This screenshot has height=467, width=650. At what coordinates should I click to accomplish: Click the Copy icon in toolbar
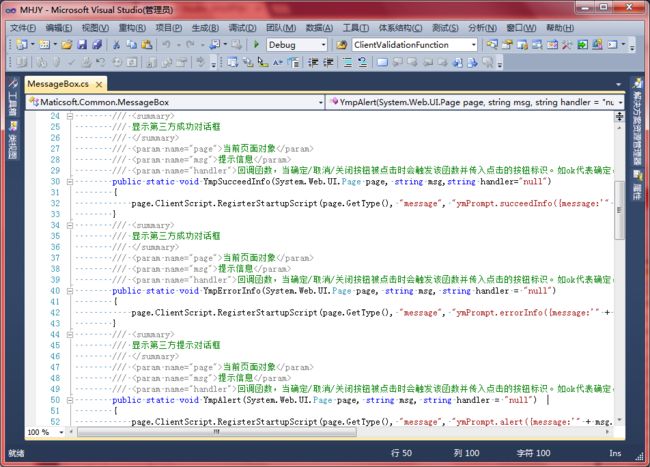click(131, 44)
